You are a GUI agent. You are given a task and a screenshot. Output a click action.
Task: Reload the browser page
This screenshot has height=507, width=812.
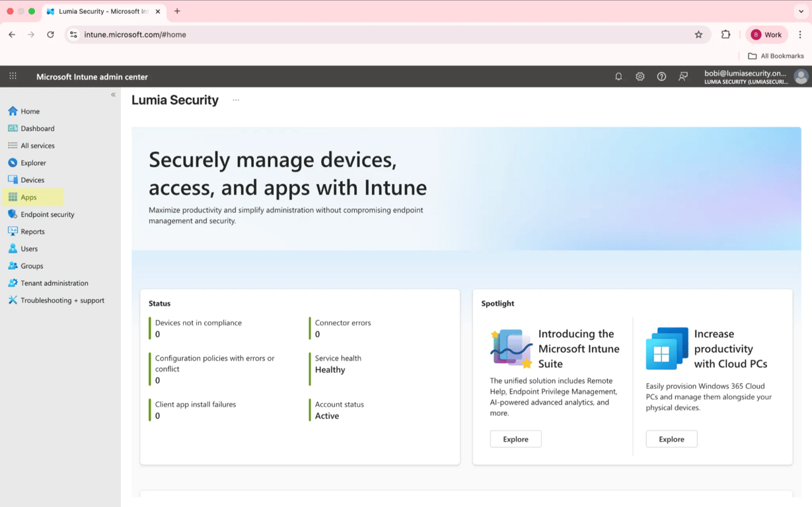50,34
